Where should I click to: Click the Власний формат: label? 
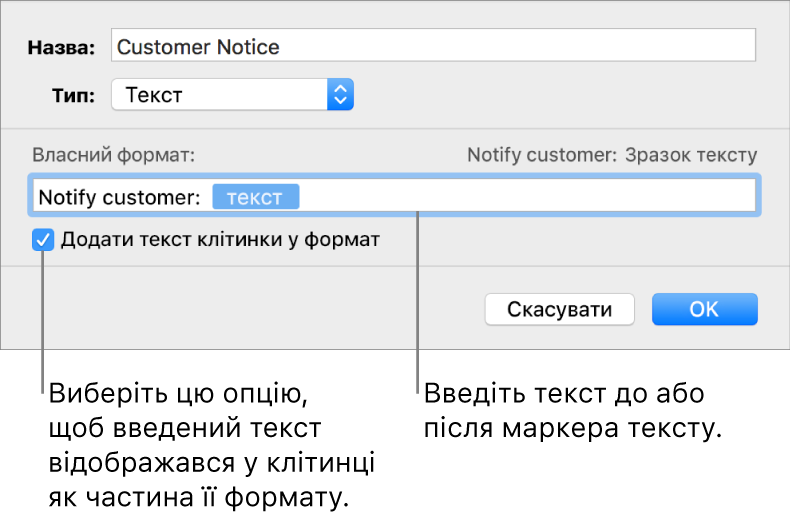click(112, 156)
